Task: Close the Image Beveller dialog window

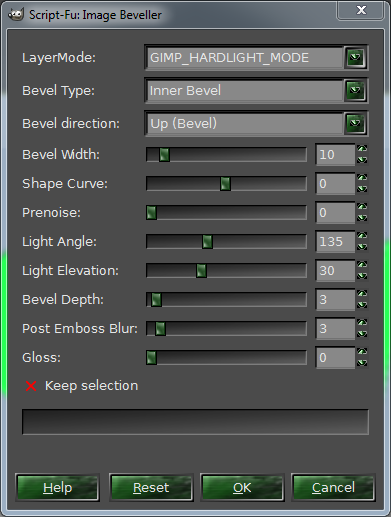Action: tap(361, 10)
